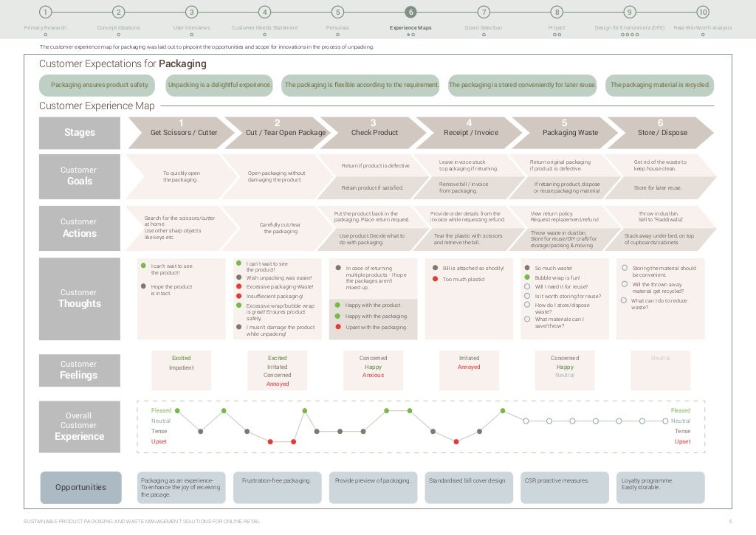Open Design for Environment (DFE) label
The image size is (756, 535).
[630, 27]
